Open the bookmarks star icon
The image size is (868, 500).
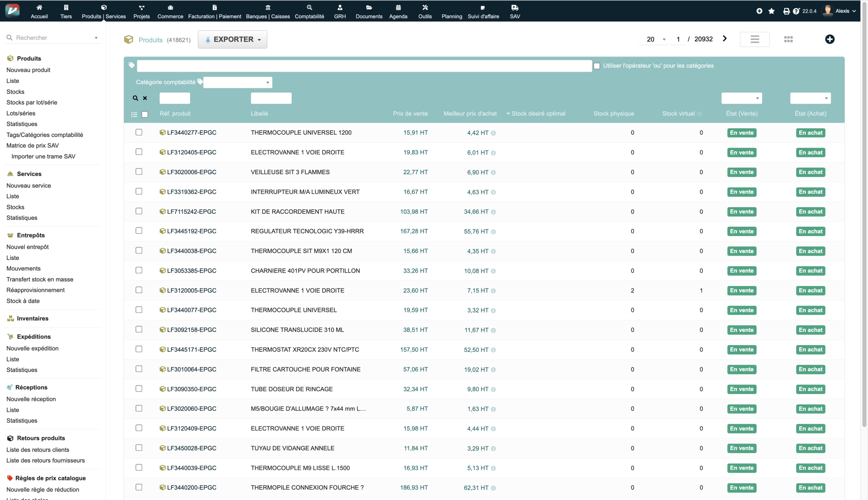771,11
